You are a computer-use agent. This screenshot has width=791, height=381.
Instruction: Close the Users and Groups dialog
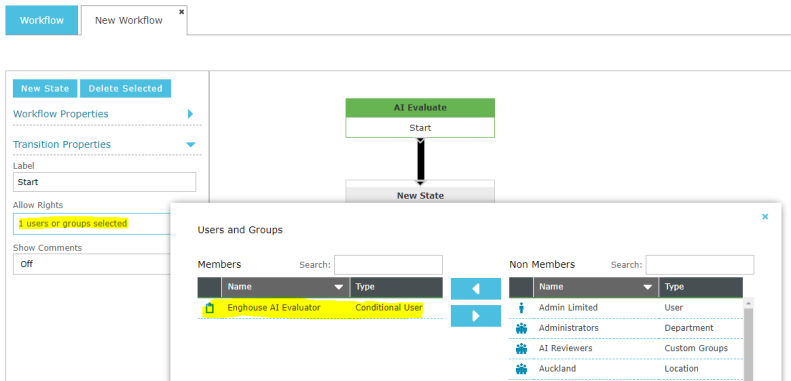[x=765, y=216]
